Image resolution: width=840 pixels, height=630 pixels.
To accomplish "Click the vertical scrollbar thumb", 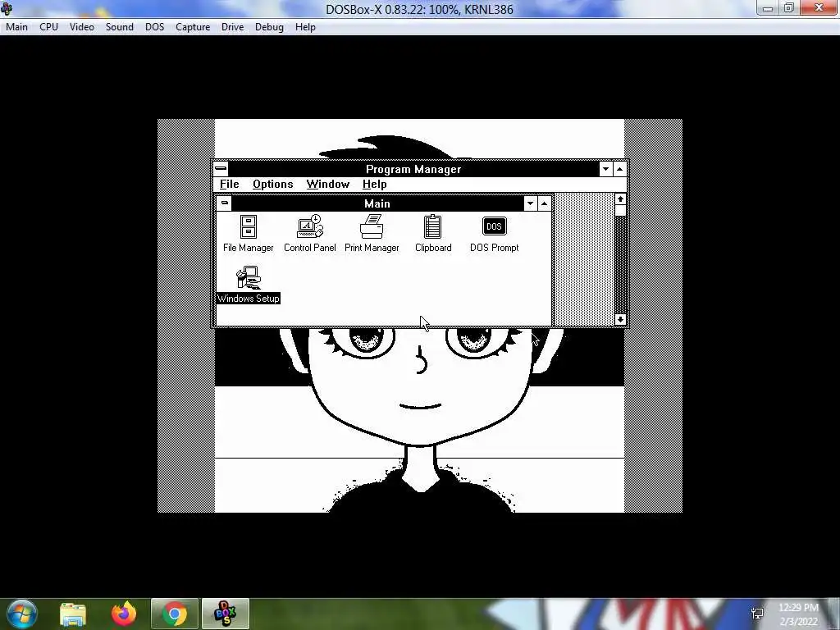I will tap(620, 211).
